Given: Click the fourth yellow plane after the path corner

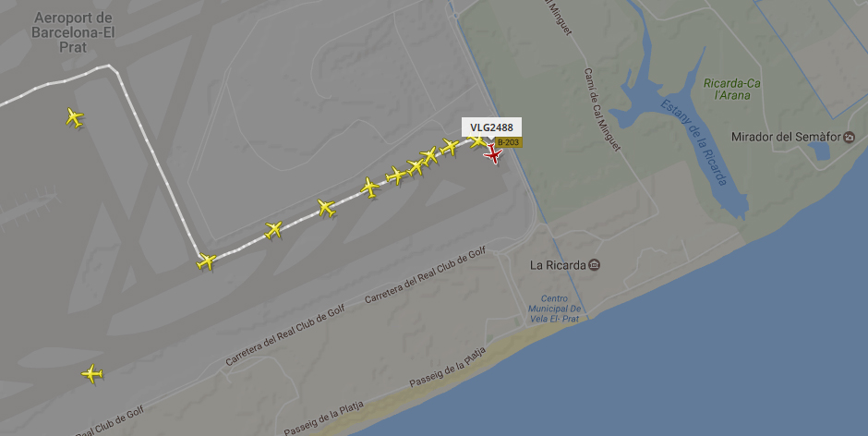Looking at the screenshot, I should pos(395,176).
